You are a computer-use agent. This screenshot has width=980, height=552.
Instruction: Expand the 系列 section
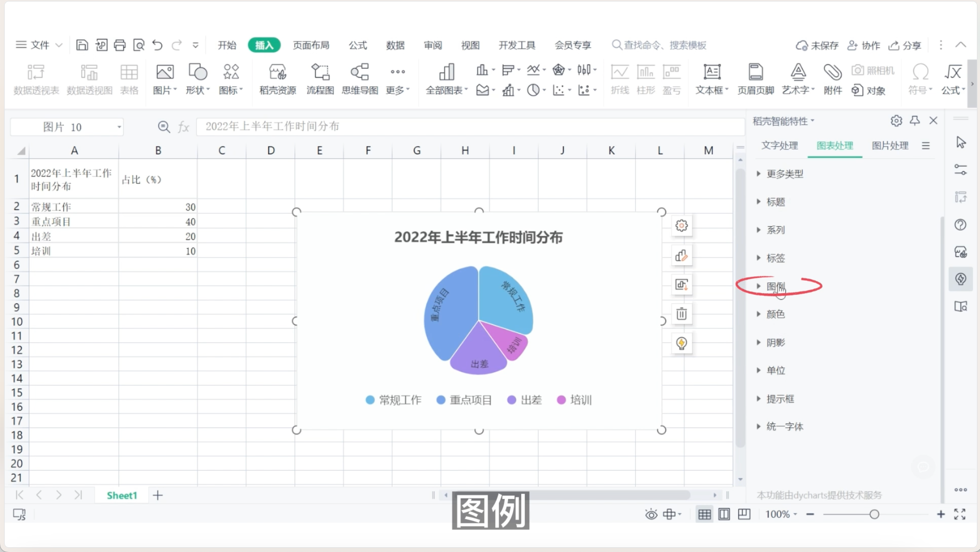pos(771,230)
